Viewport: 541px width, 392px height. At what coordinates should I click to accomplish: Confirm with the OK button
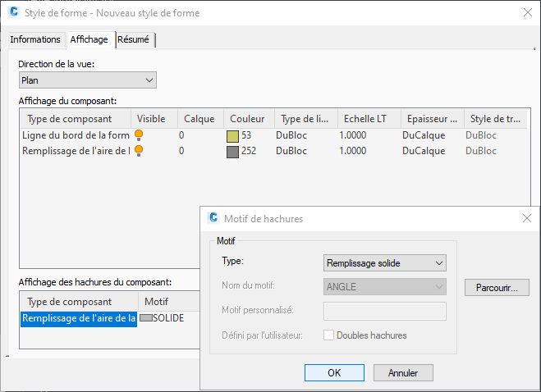coord(334,372)
